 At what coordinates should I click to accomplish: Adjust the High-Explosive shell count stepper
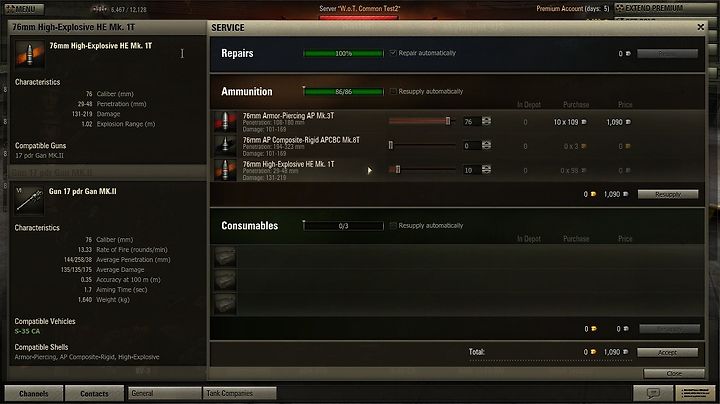(486, 170)
